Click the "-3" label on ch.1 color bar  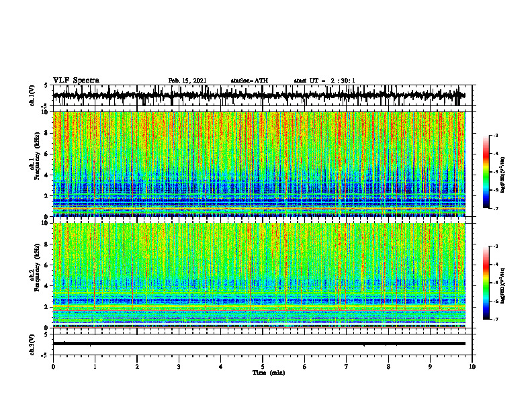[x=496, y=135]
